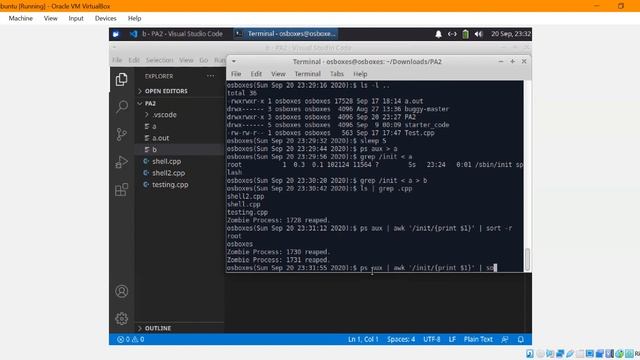Open VS Code Selection menu
The height and width of the screenshot is (360, 640).
(x=160, y=60)
